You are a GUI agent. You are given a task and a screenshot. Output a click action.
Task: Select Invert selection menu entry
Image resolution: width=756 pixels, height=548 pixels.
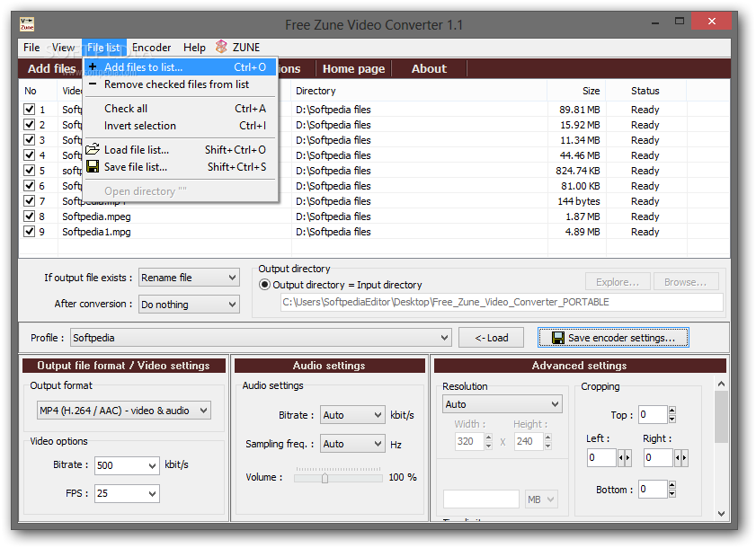coord(181,125)
